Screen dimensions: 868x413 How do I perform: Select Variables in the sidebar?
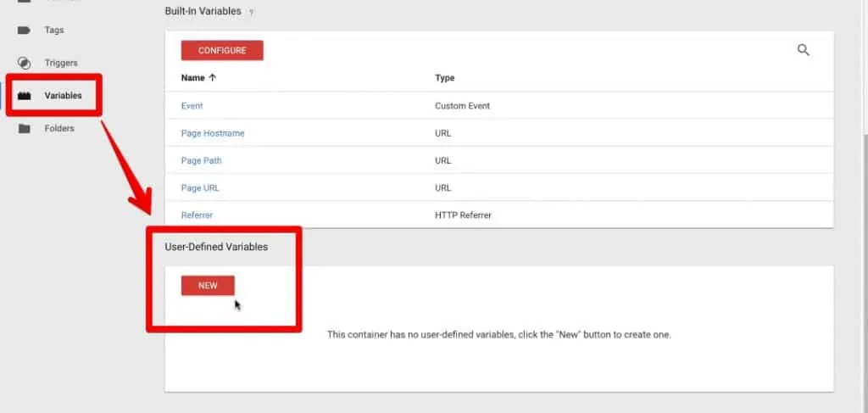(x=63, y=96)
